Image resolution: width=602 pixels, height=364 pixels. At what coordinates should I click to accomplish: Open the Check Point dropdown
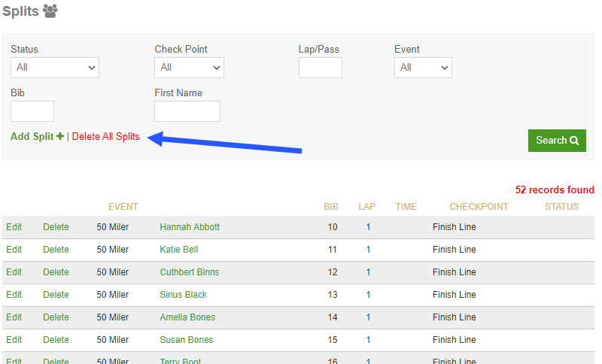189,68
